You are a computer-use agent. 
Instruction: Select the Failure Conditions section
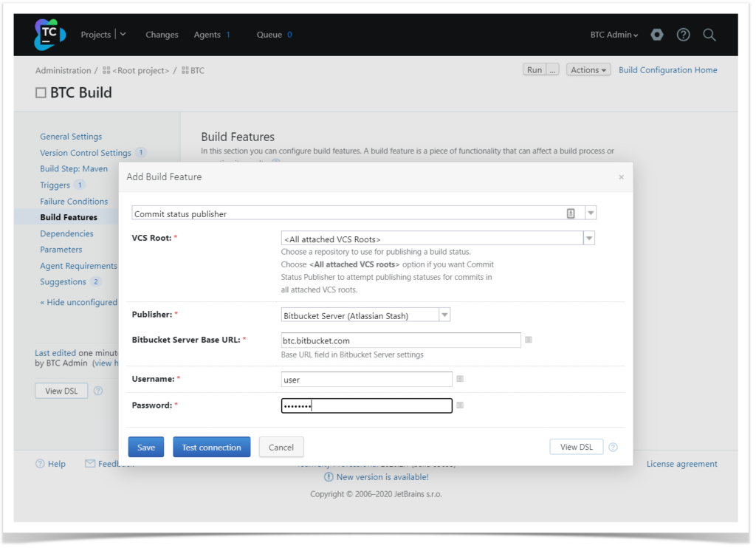[x=74, y=201]
